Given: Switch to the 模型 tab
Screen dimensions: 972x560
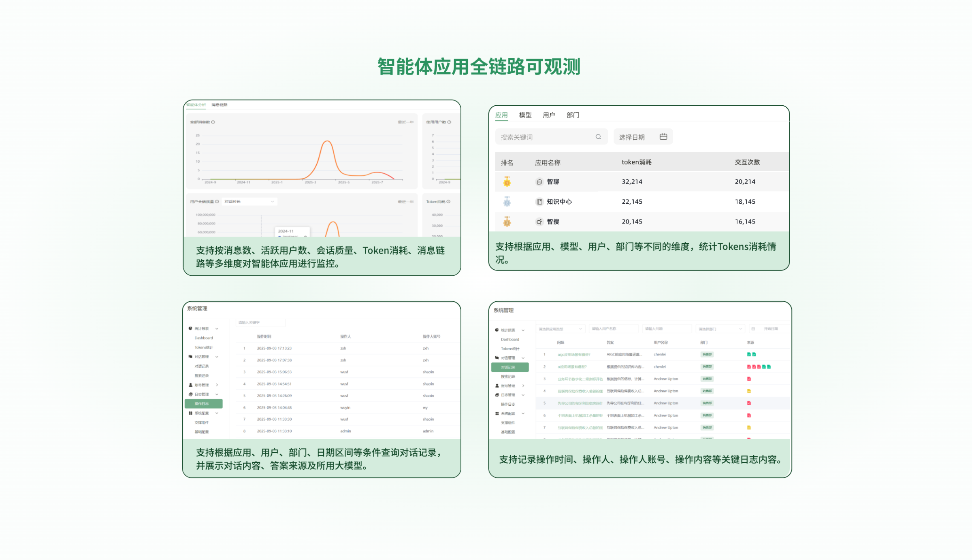Looking at the screenshot, I should point(525,115).
